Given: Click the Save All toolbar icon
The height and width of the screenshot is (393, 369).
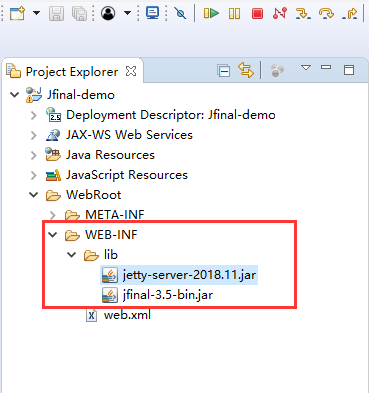Looking at the screenshot, I should (79, 13).
